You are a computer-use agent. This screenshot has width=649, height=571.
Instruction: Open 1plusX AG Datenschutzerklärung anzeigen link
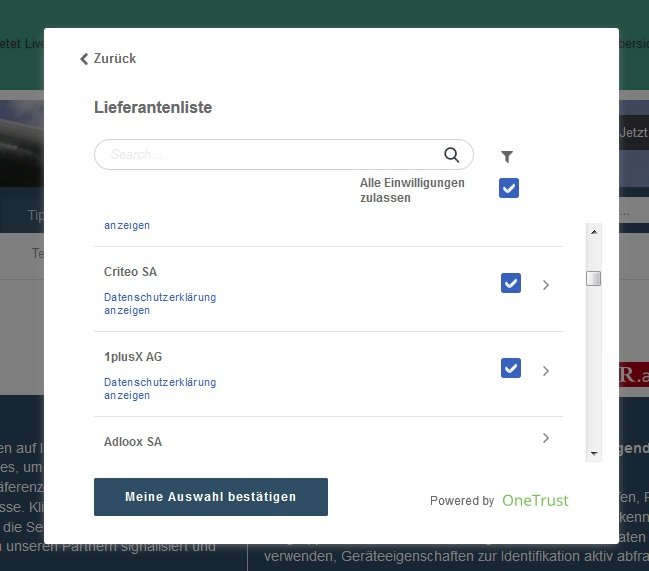coord(160,389)
